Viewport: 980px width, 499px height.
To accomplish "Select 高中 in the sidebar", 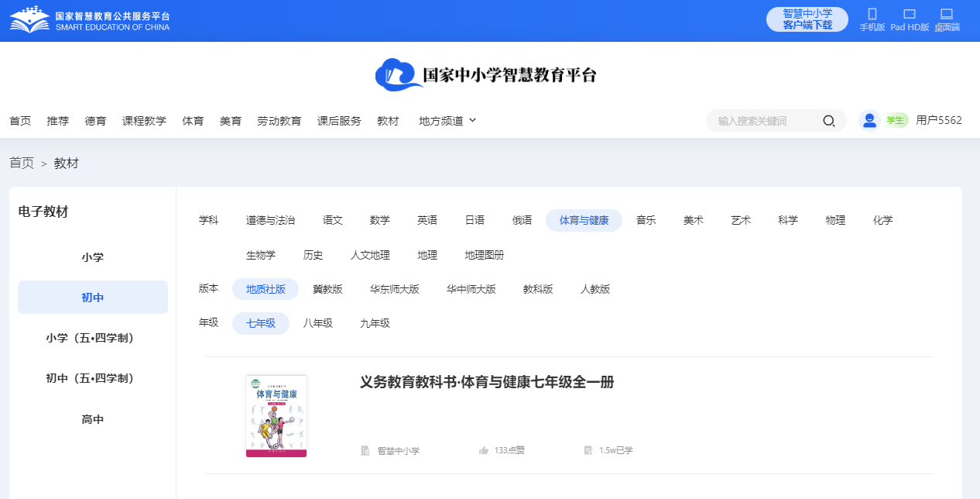I will pyautogui.click(x=93, y=419).
